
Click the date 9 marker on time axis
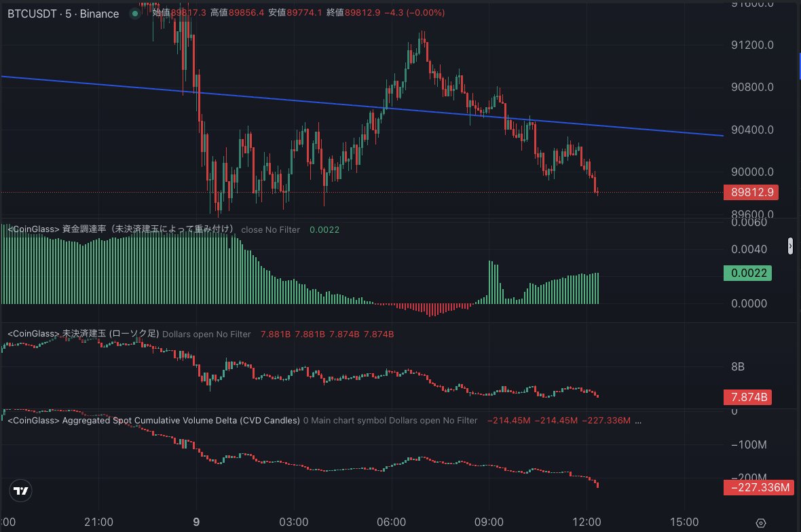pyautogui.click(x=196, y=522)
